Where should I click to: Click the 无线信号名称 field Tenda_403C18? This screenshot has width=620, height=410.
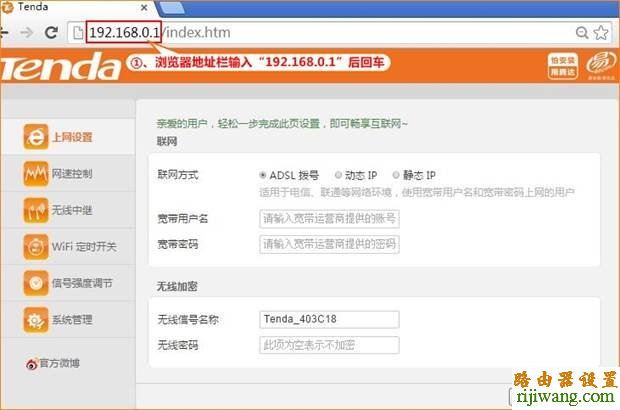coord(329,319)
